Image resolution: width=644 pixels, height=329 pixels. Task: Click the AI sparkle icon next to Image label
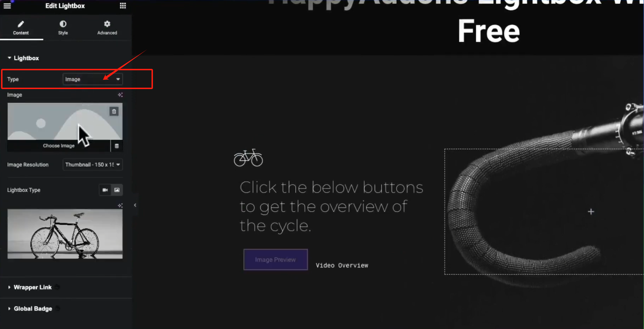[120, 95]
